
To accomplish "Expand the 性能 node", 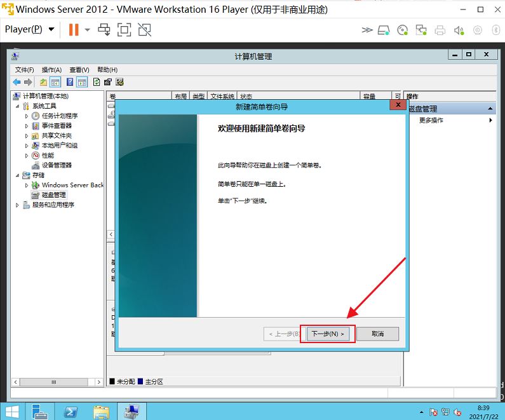I will tap(27, 156).
